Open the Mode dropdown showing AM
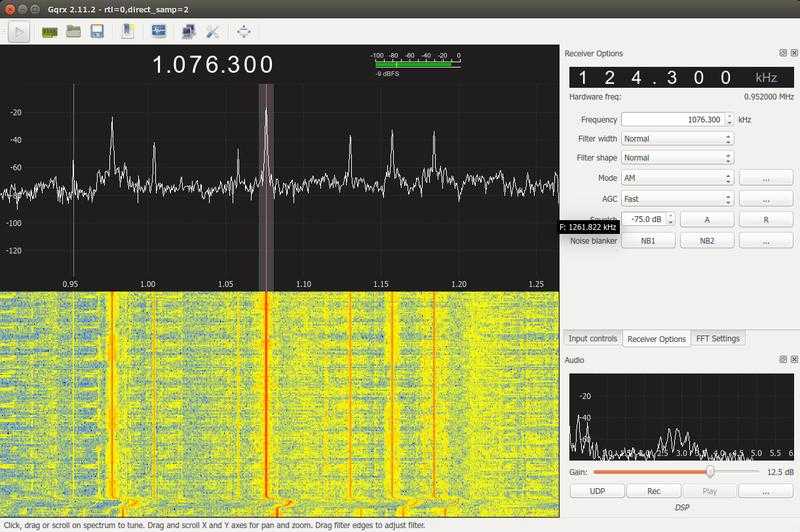The width and height of the screenshot is (800, 532). (x=678, y=178)
